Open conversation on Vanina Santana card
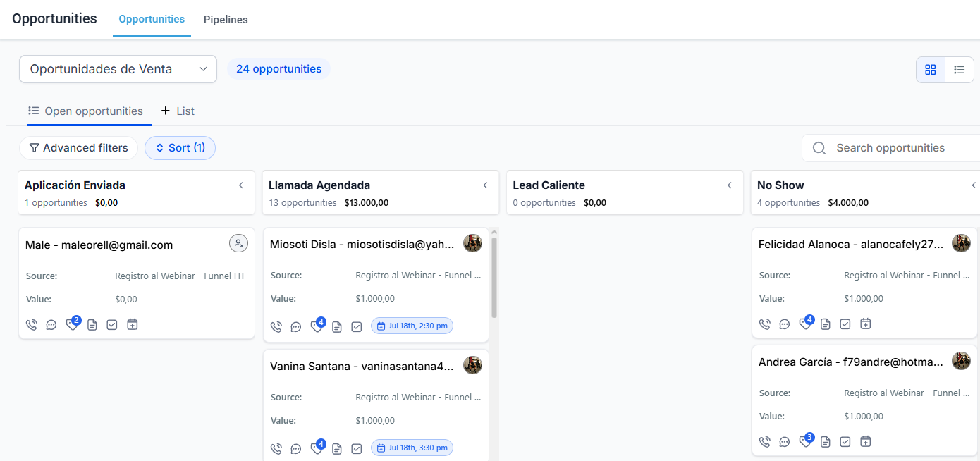 296,448
